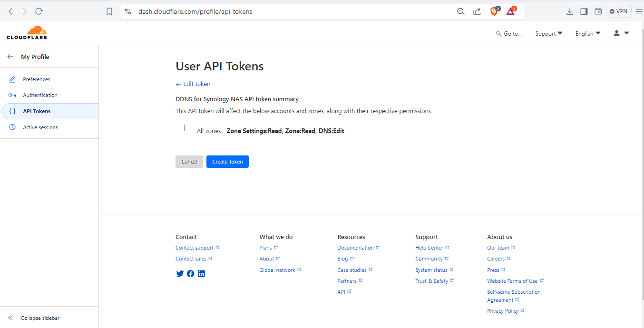Open the Global network link
The image size is (644, 328).
(280, 270)
